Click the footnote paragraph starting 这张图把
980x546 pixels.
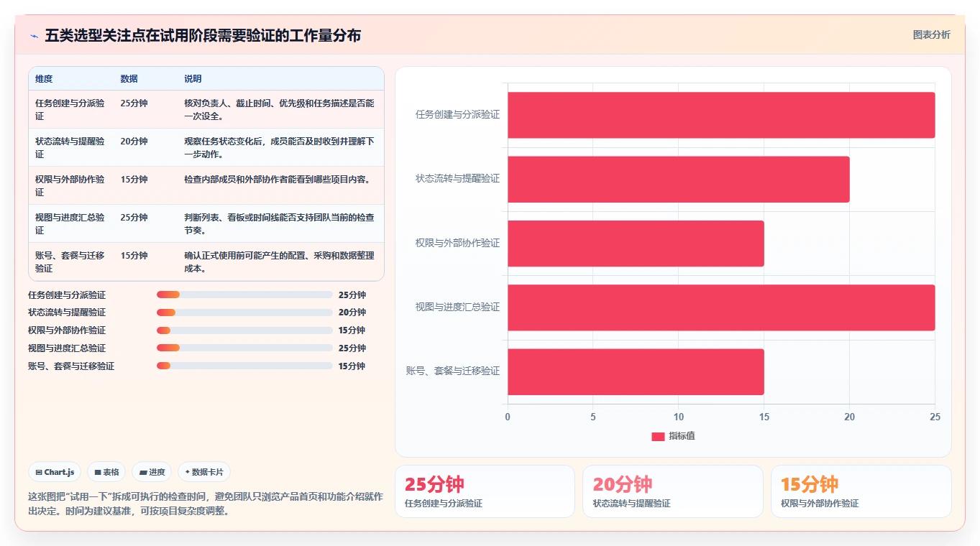tap(206, 504)
